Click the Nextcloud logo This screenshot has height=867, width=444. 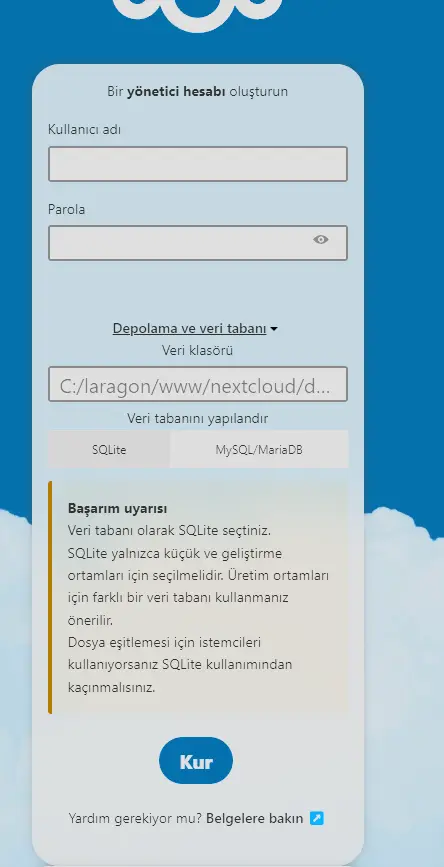pos(197,14)
